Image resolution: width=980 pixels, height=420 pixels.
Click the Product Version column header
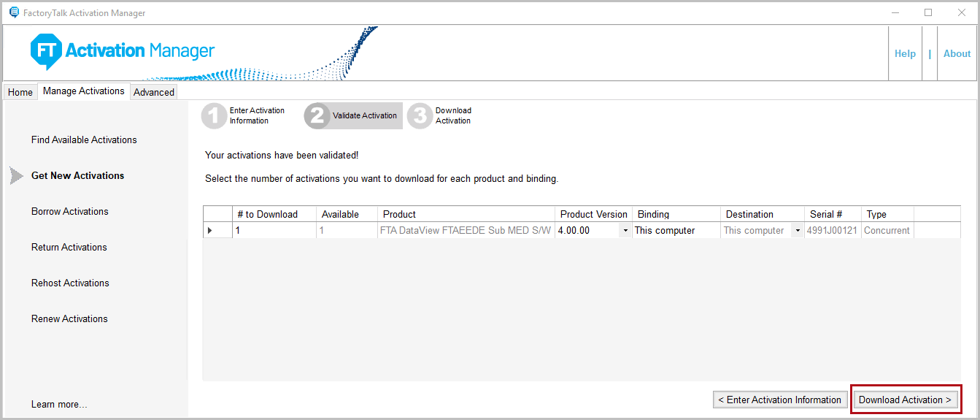click(x=594, y=214)
